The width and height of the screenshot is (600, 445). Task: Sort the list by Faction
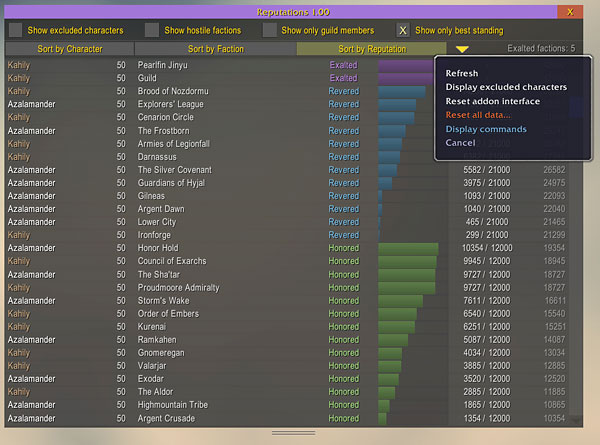[215, 49]
